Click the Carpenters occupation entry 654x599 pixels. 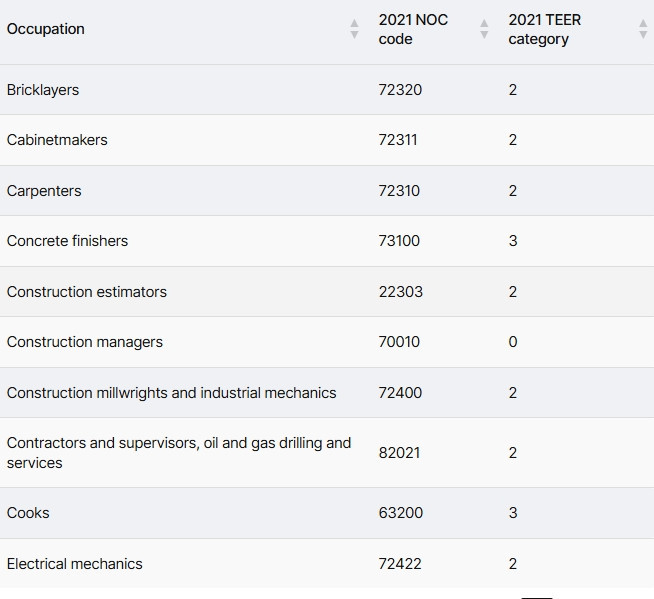click(x=44, y=191)
